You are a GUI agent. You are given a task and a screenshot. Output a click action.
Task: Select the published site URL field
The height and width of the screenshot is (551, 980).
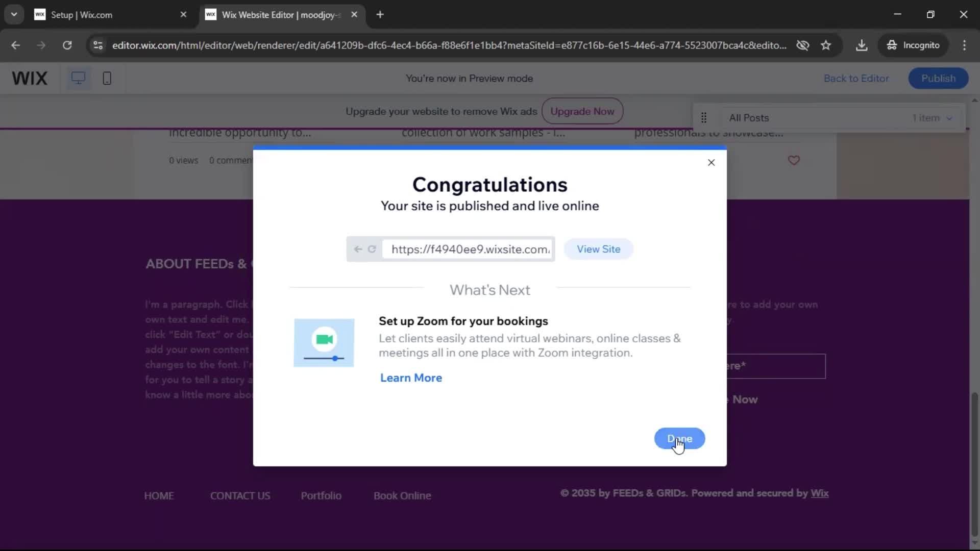[x=468, y=249]
